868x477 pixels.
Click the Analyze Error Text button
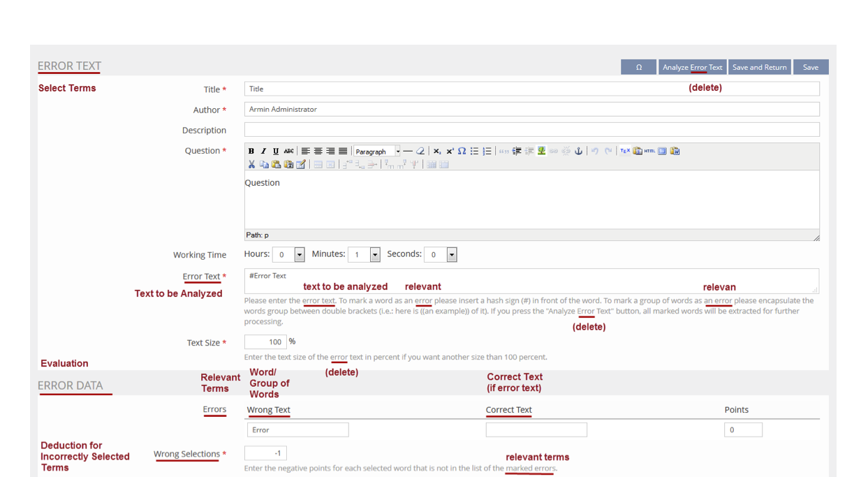click(692, 67)
